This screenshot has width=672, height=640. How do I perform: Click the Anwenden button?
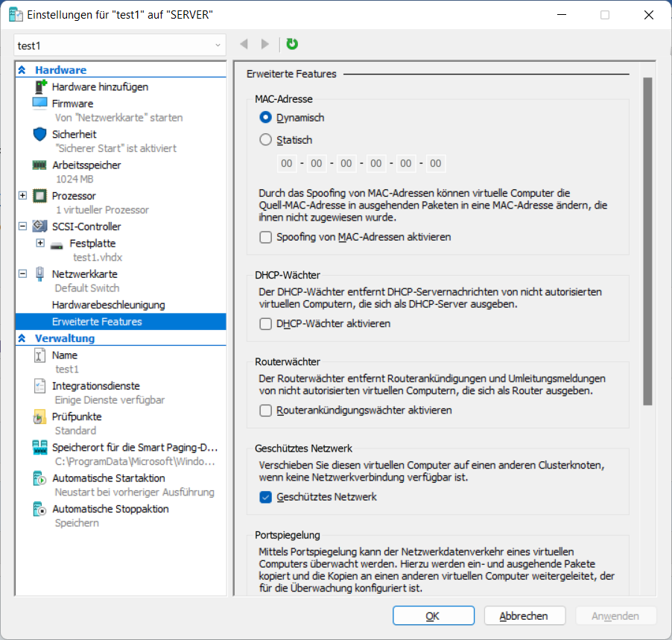[x=615, y=615]
